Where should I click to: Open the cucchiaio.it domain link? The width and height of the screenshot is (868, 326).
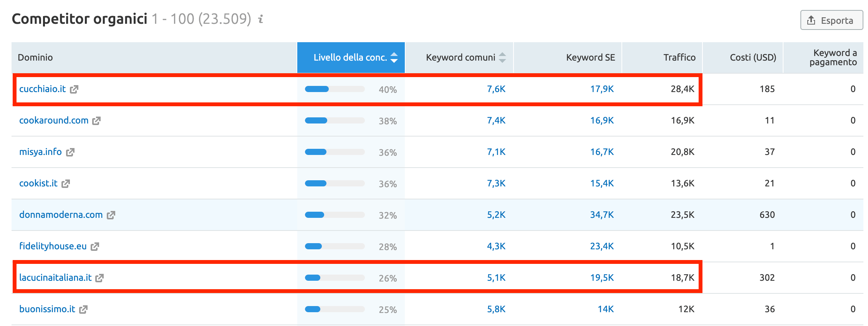pos(42,89)
